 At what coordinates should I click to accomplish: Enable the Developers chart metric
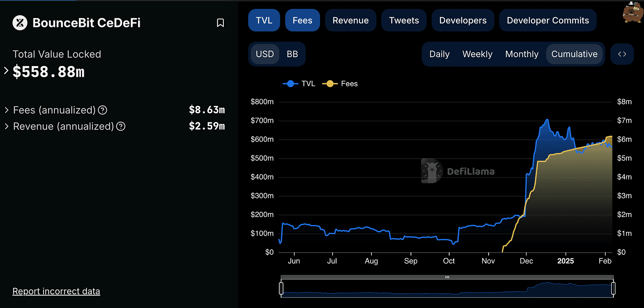click(463, 20)
